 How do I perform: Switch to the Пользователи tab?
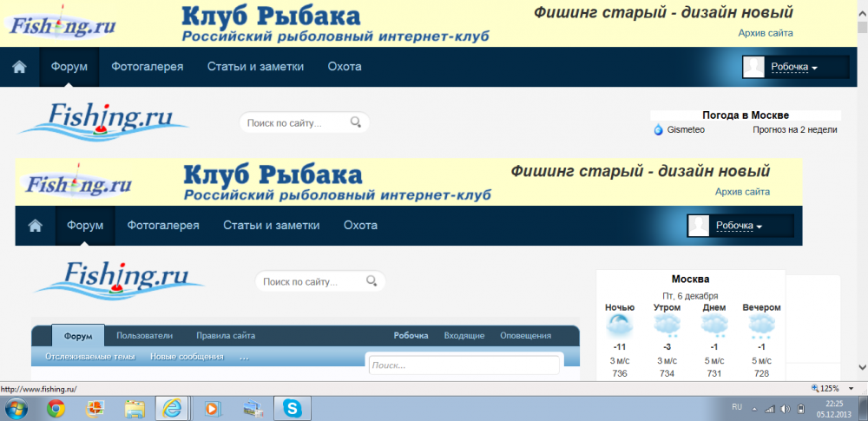144,335
